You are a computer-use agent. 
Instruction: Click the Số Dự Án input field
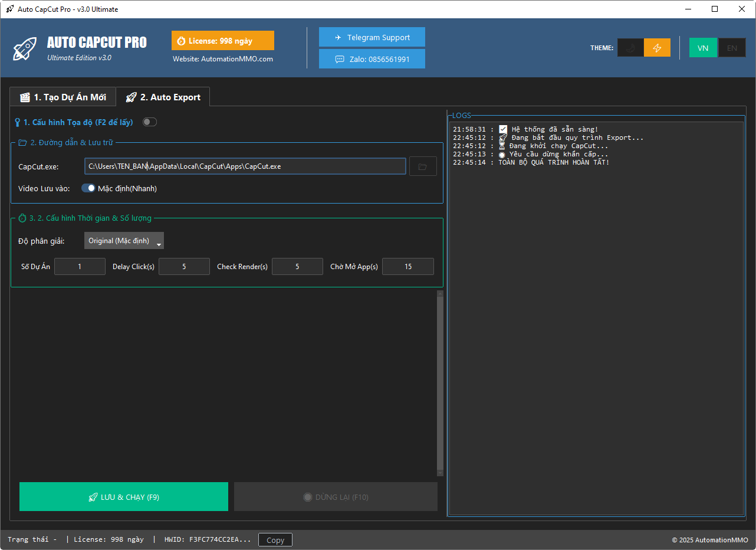pyautogui.click(x=80, y=267)
